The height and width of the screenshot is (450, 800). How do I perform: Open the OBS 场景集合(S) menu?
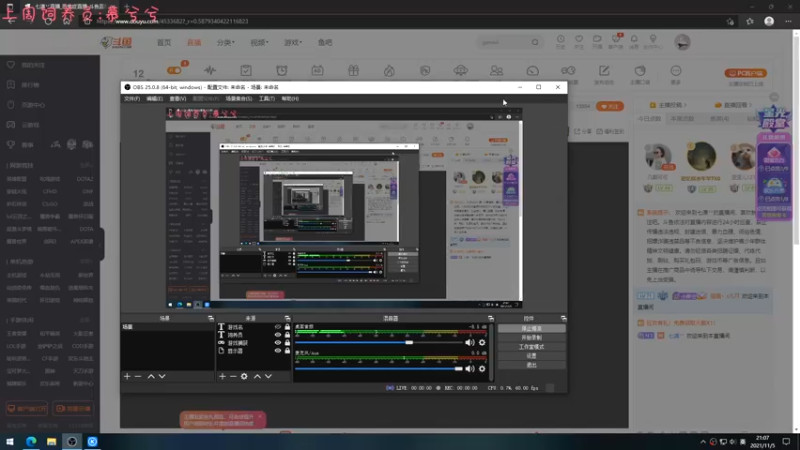[x=239, y=99]
